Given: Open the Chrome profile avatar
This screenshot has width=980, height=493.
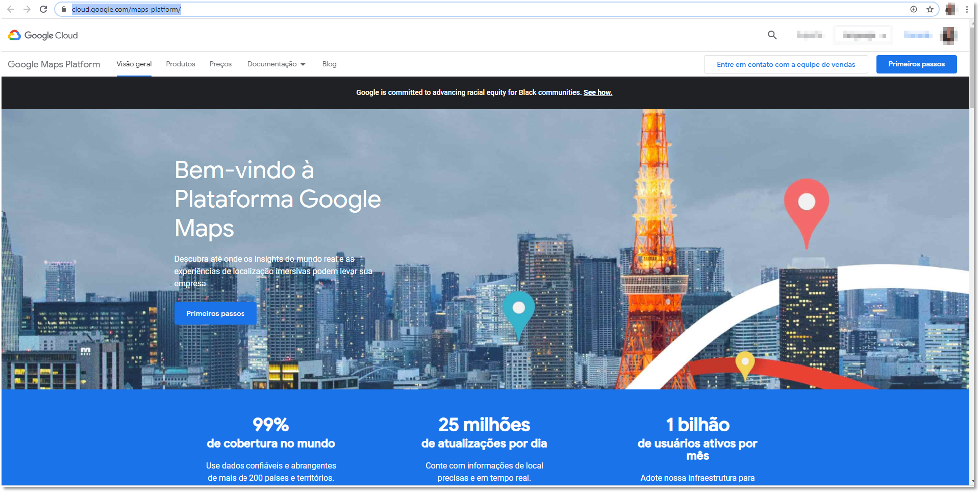Looking at the screenshot, I should (950, 9).
